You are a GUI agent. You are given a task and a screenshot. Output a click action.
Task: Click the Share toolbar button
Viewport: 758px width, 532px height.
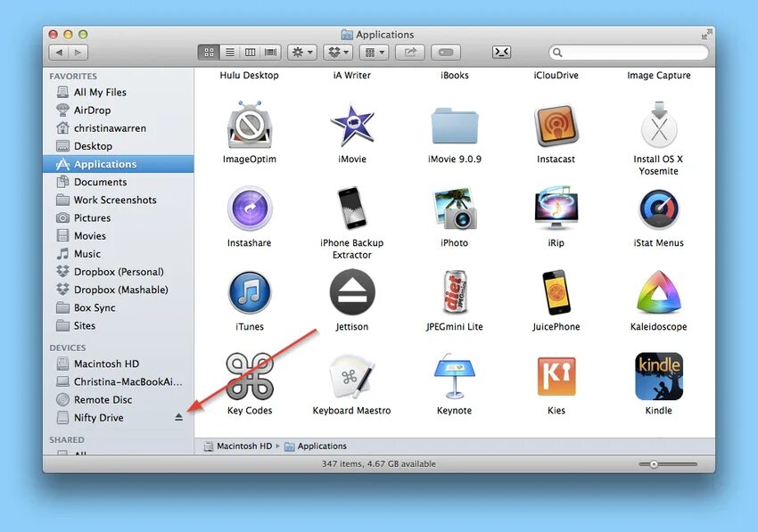410,53
